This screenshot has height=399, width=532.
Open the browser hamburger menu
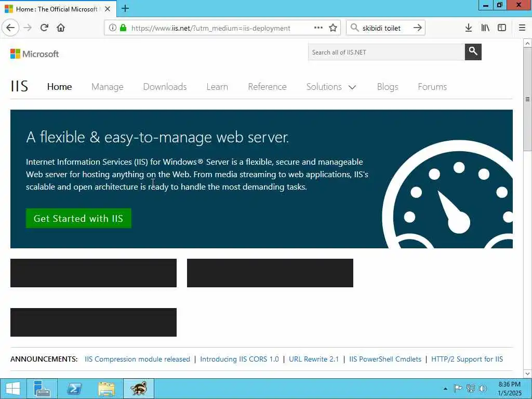pos(522,28)
